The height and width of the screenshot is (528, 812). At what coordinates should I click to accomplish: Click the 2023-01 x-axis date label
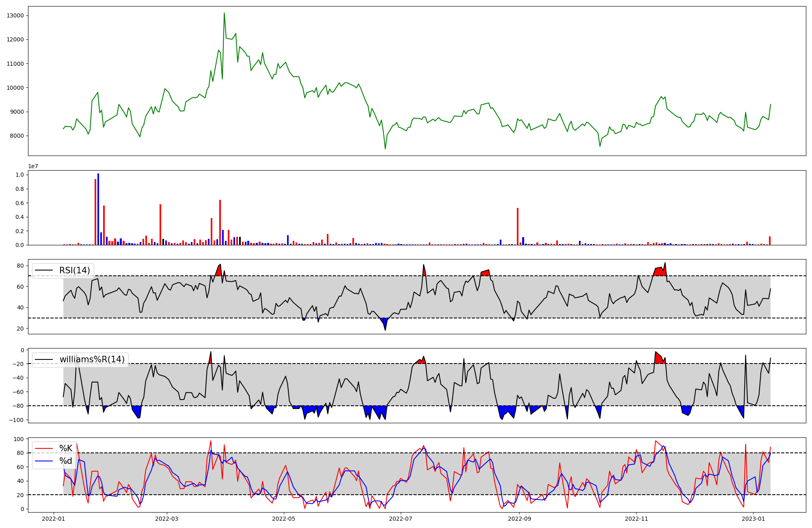tap(754, 519)
